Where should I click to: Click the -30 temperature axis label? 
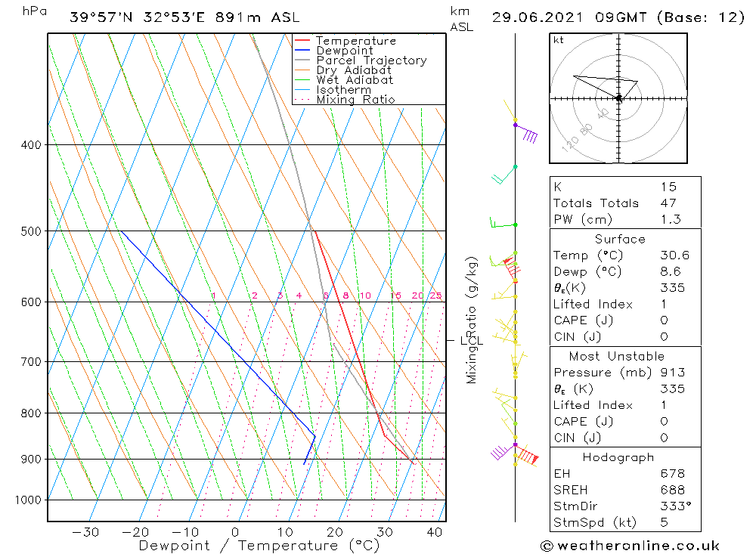pos(85,532)
